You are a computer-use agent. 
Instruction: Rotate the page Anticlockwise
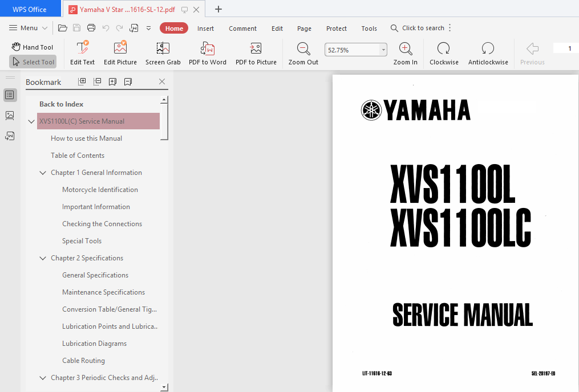click(x=488, y=53)
